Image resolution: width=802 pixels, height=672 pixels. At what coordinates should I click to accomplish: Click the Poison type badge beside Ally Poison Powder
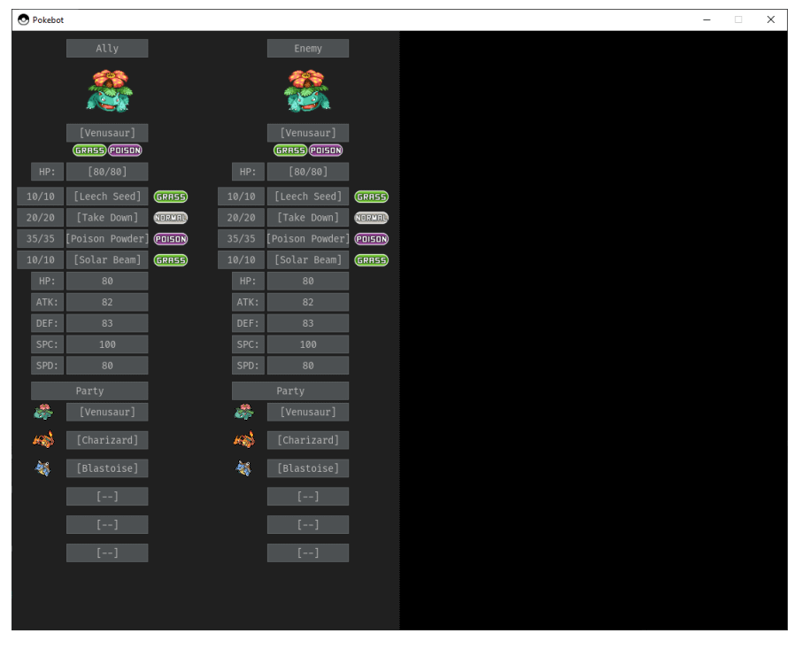171,239
